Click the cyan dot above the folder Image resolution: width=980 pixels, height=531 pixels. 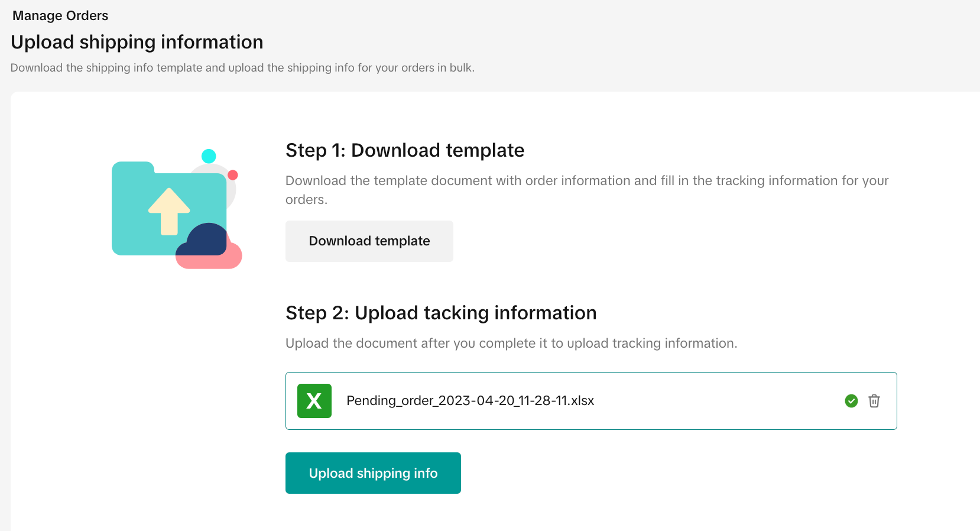coord(209,156)
